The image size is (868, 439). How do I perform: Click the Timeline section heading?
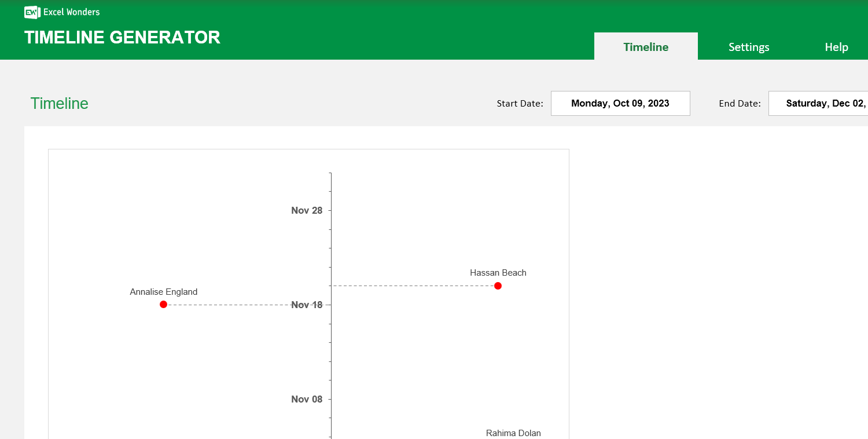pyautogui.click(x=59, y=103)
